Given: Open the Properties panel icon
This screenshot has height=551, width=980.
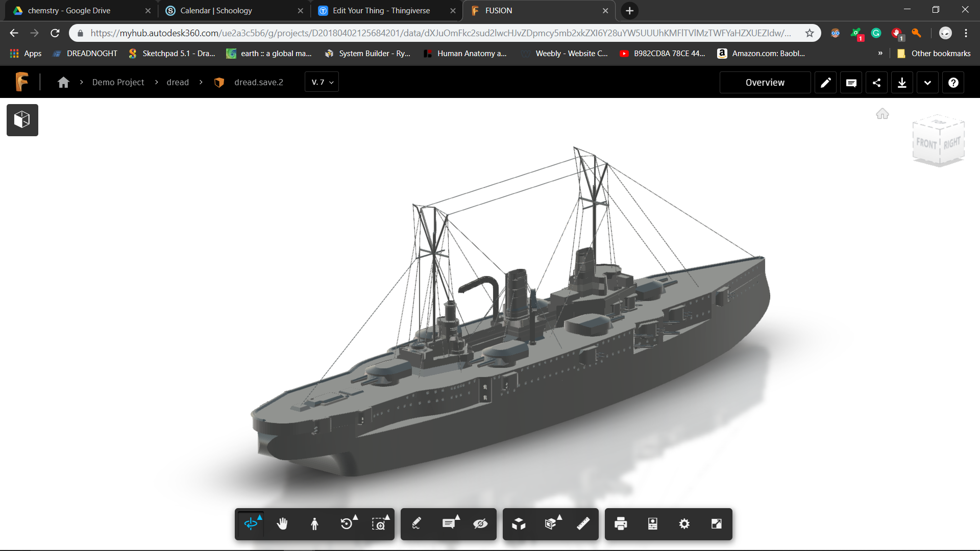Looking at the screenshot, I should [x=653, y=523].
